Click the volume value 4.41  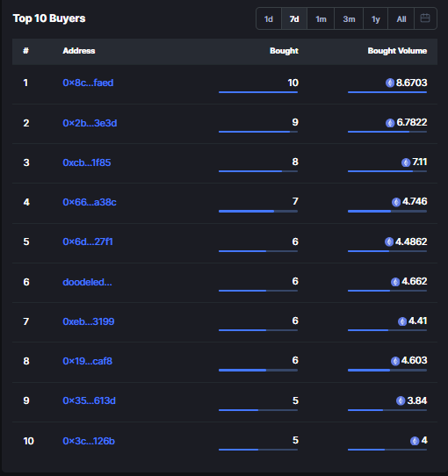coord(417,321)
